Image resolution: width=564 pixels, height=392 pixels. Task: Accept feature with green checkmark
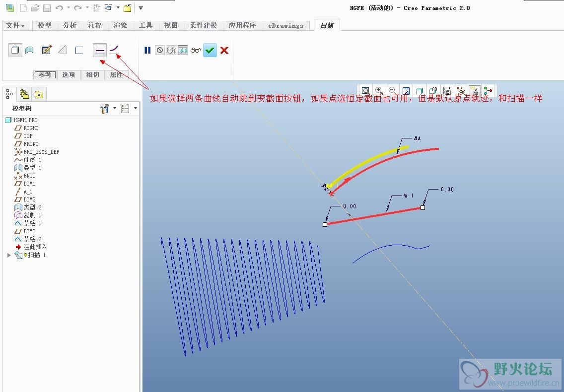pos(210,50)
